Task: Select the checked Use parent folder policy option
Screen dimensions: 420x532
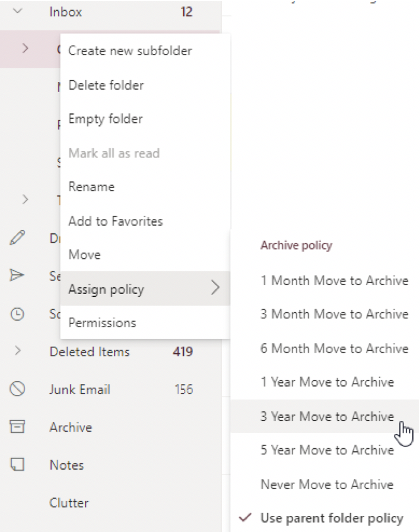Action: click(324, 518)
